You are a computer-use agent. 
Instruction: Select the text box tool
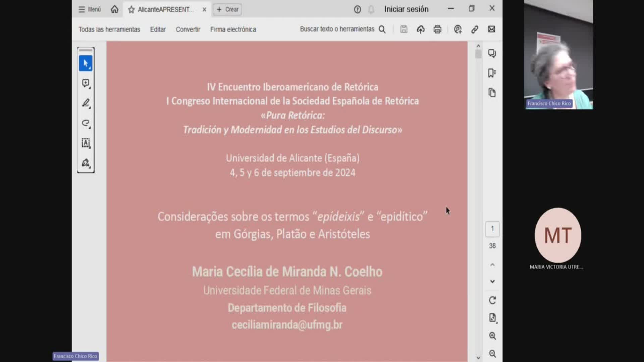click(x=86, y=143)
